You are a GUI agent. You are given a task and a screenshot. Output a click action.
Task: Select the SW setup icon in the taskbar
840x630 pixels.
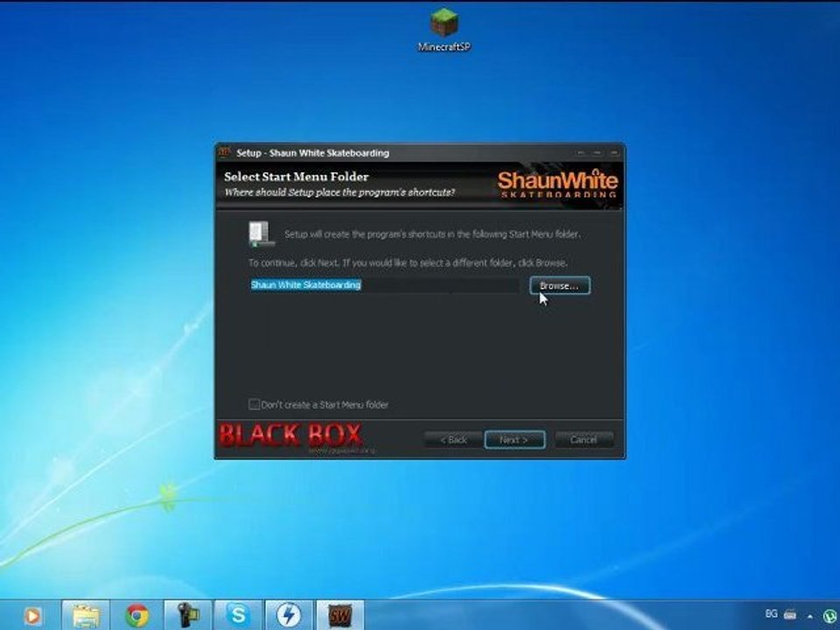tap(339, 615)
